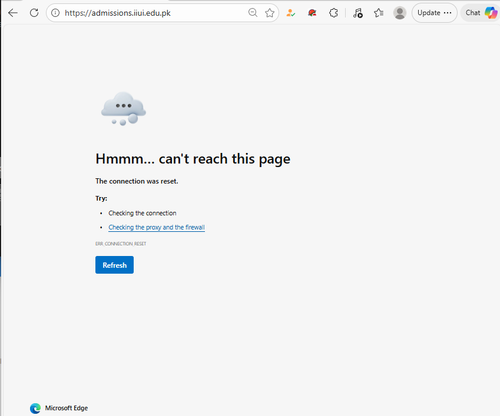Viewport: 500px width, 416px height.
Task: Open the red helmet extension icon
Action: pos(312,13)
